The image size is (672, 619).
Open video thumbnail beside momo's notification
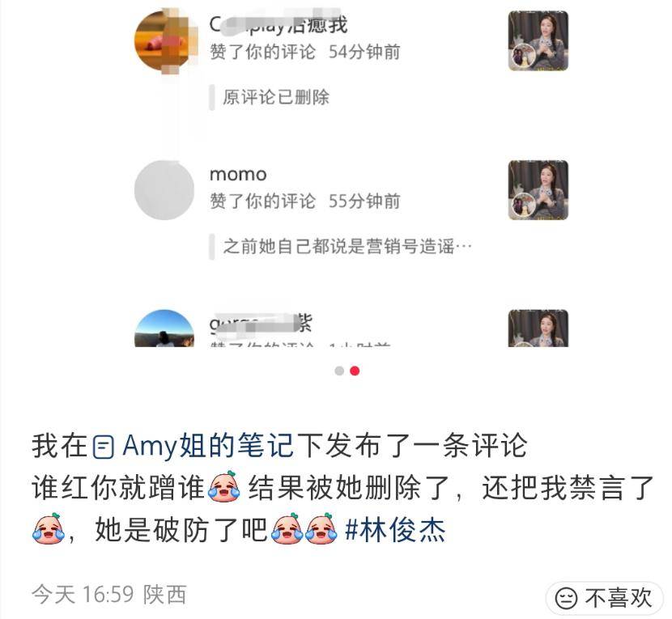[538, 190]
